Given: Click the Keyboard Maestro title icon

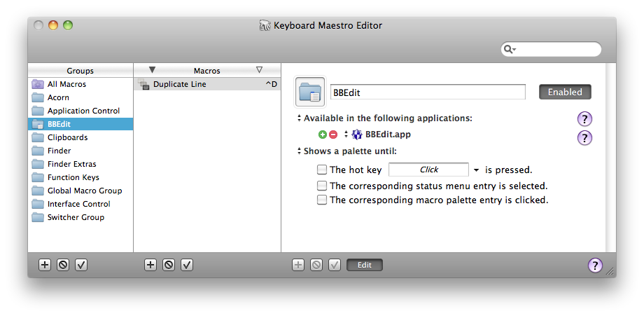Looking at the screenshot, I should click(265, 25).
